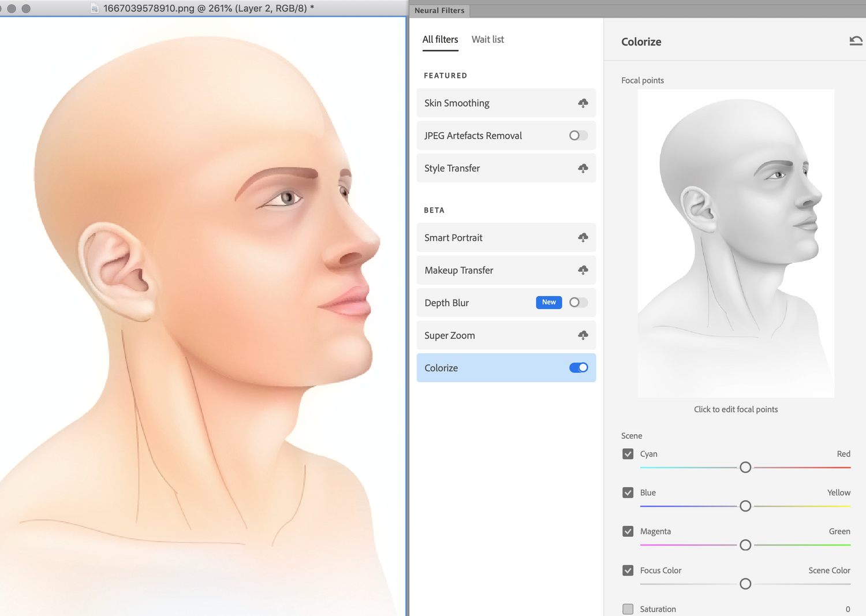The height and width of the screenshot is (616, 866).
Task: Select the All filters tab
Action: [441, 39]
